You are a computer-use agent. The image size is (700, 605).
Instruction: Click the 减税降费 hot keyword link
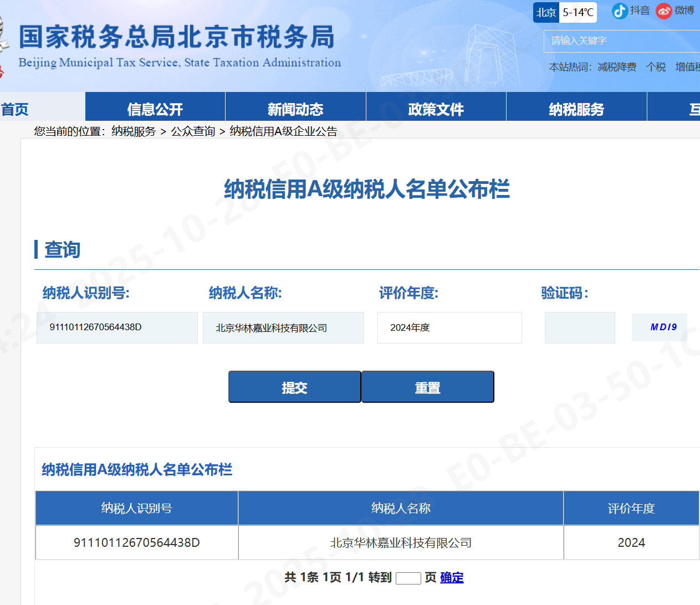click(x=617, y=67)
